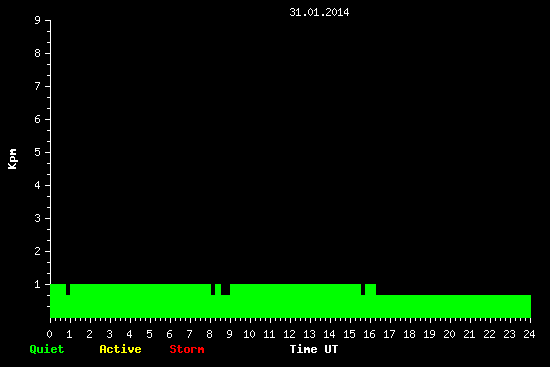Click the Kp value 9 axis label
This screenshot has width=550, height=367.
38,20
